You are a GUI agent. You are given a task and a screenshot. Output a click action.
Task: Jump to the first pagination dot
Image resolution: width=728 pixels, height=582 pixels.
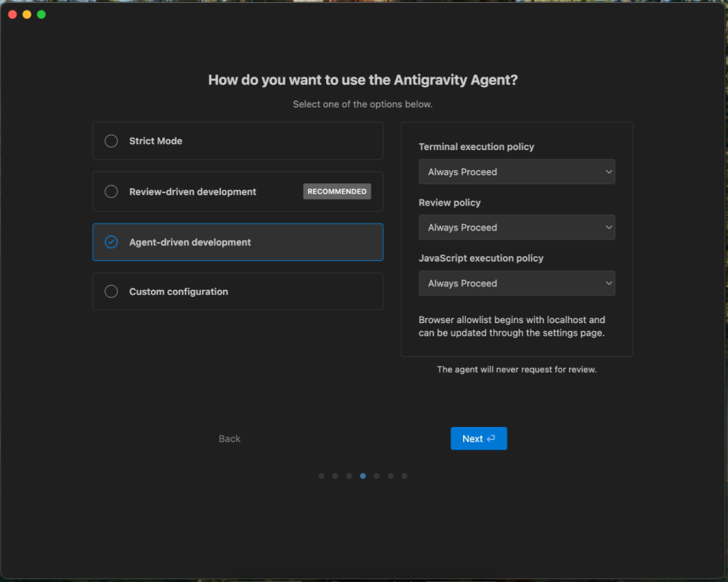point(321,476)
